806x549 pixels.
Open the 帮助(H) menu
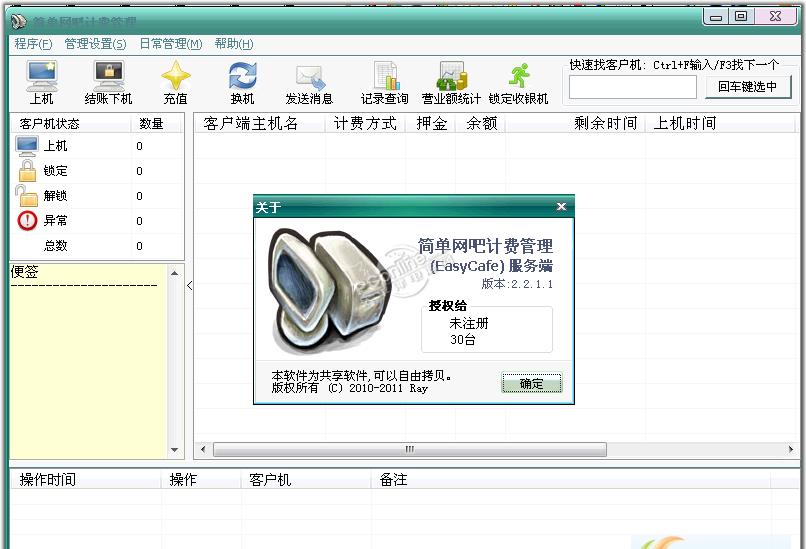point(234,44)
